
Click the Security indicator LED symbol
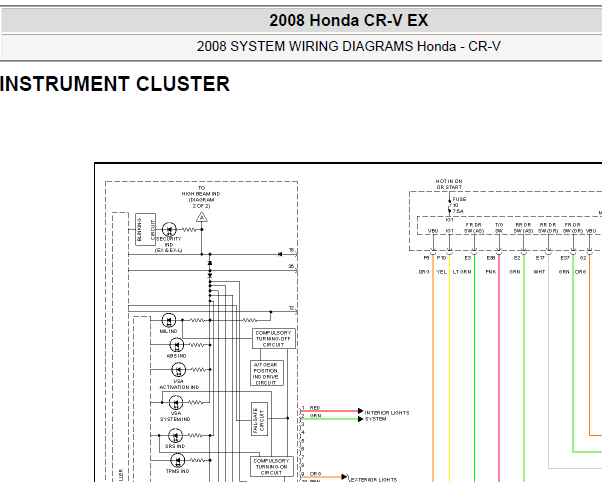point(169,230)
